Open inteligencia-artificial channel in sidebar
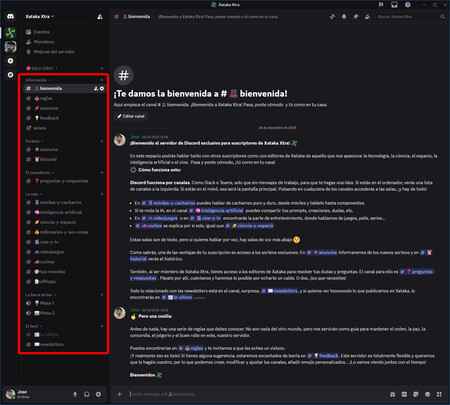 [x=65, y=212]
